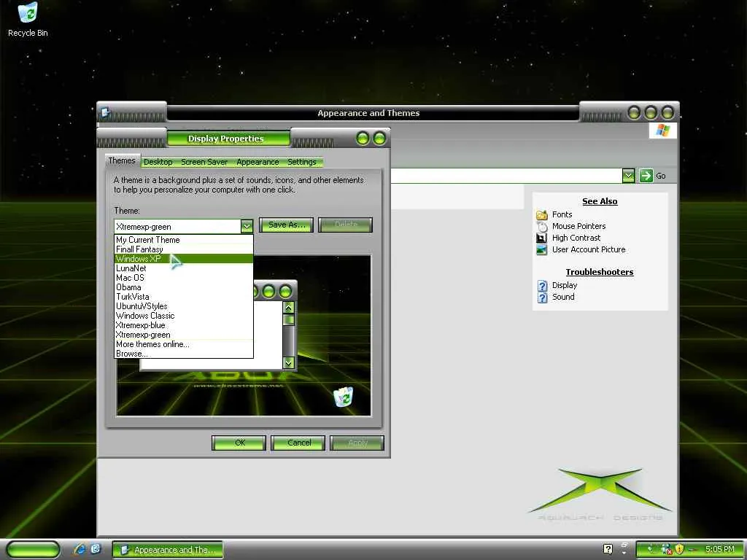Select Xtremexp-blue theme option
Screen dimensions: 747x560
coord(184,326)
